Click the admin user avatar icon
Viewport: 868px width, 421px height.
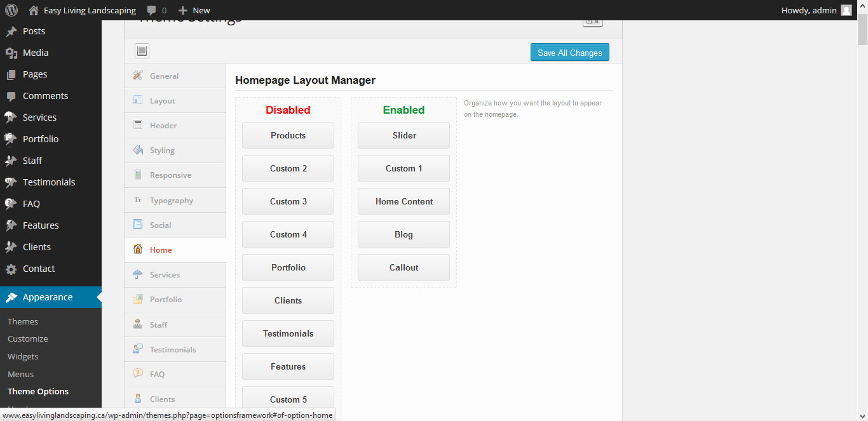[846, 10]
